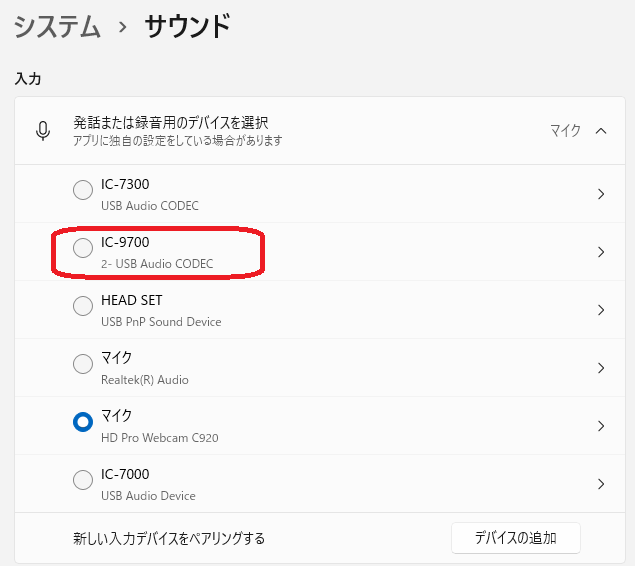Click the 新しい入力デバイスをペアリングする row text
This screenshot has width=635, height=566.
click(169, 538)
